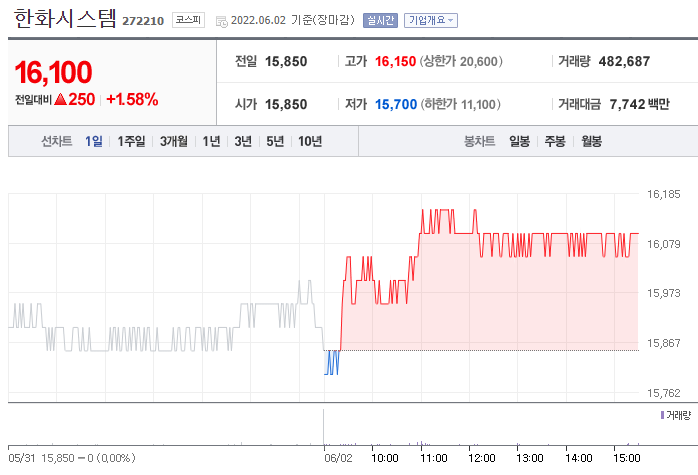
Task: Click the 15,973 price axis label
Action: 663,293
